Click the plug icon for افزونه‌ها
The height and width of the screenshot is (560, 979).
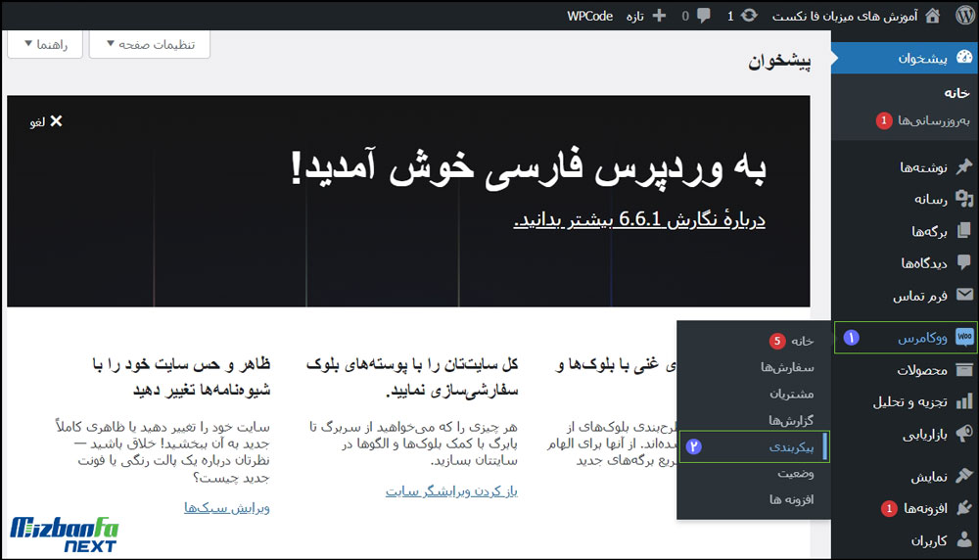(x=964, y=508)
